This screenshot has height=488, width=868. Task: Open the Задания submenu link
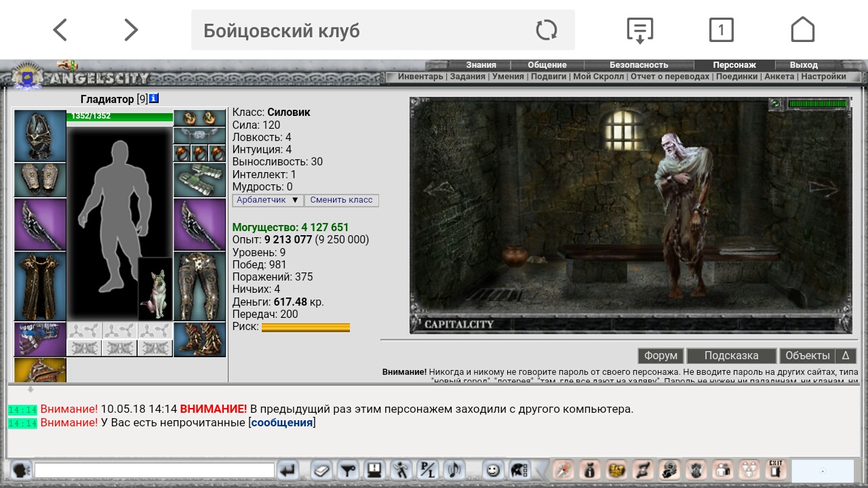pos(467,77)
